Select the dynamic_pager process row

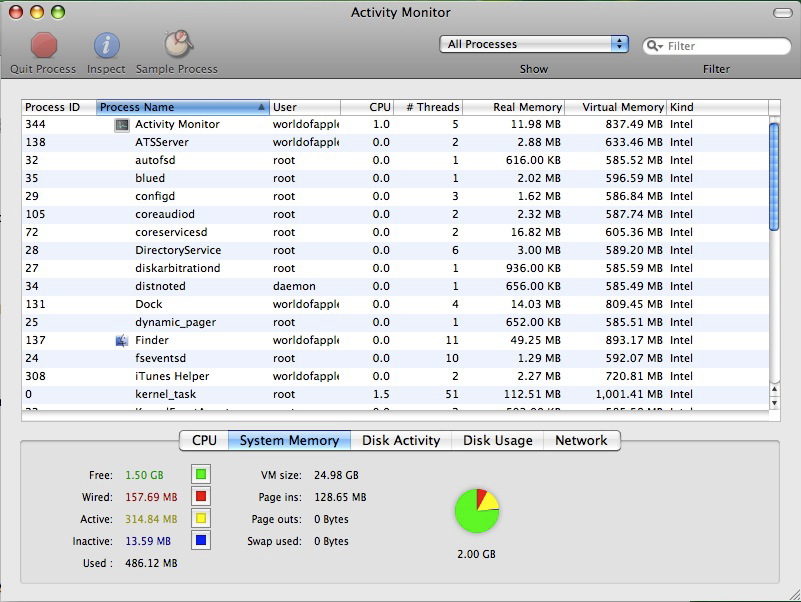pos(395,322)
